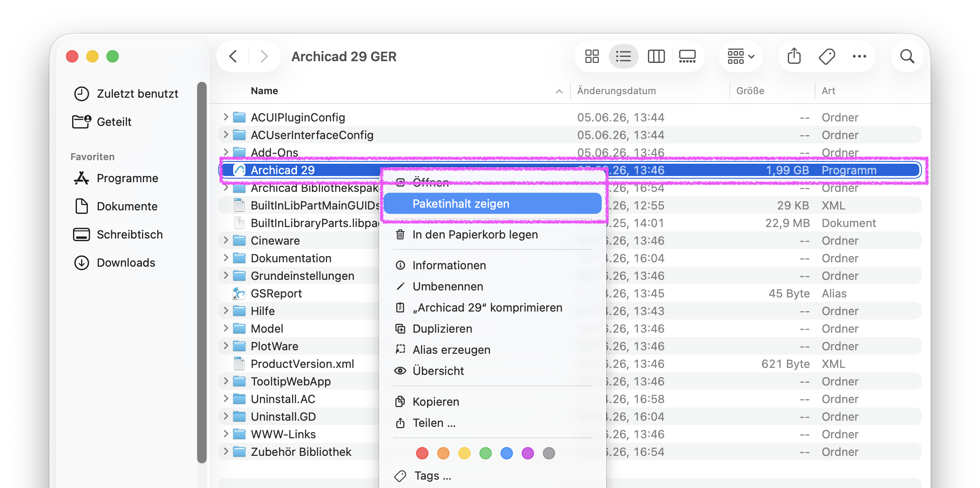Expand the ACUIPluginConfig folder
Viewport: 980px width, 488px height.
point(226,117)
